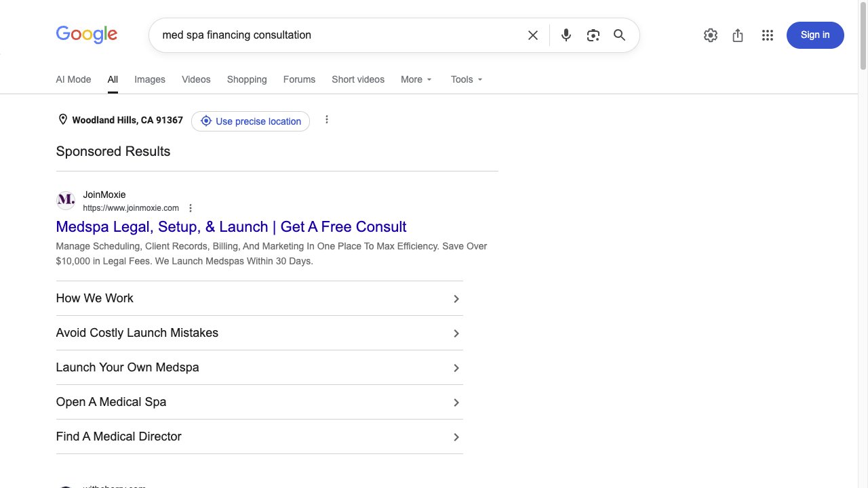
Task: Click the JoinMoxie favicon logo
Action: click(66, 200)
